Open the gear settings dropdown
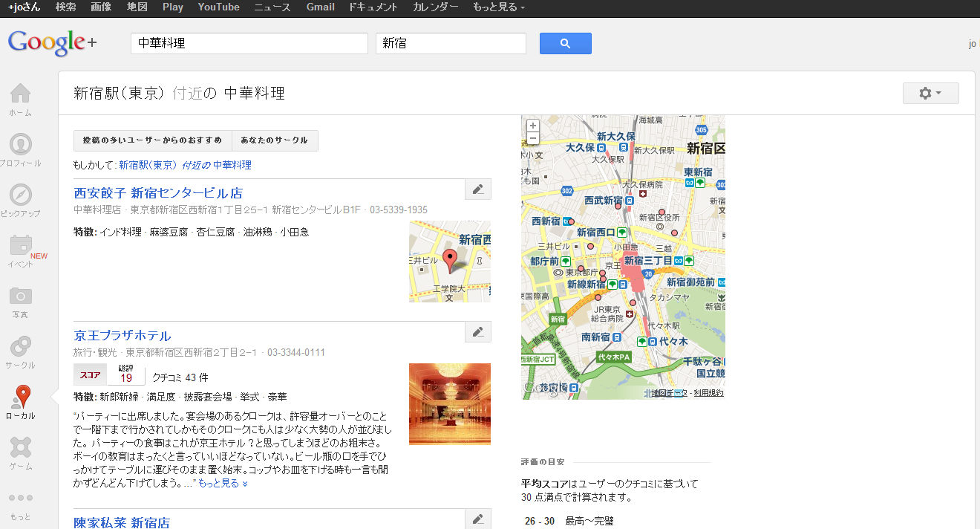Screen dimensions: 980x529 pos(930,93)
